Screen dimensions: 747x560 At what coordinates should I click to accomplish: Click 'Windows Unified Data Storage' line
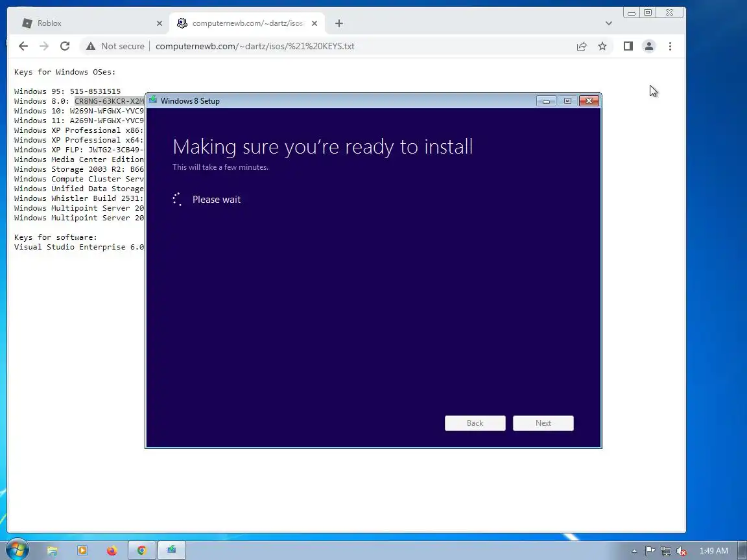click(x=78, y=189)
